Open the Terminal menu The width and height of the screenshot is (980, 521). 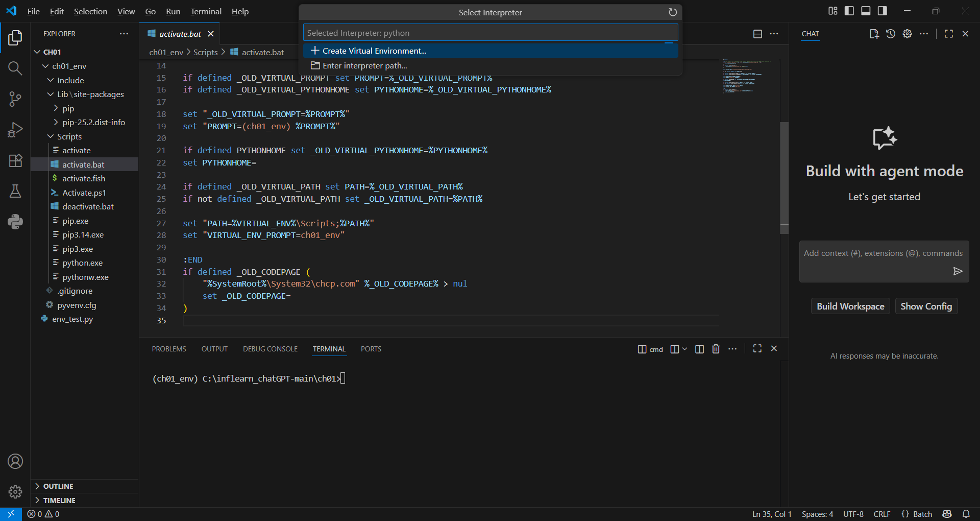[206, 11]
